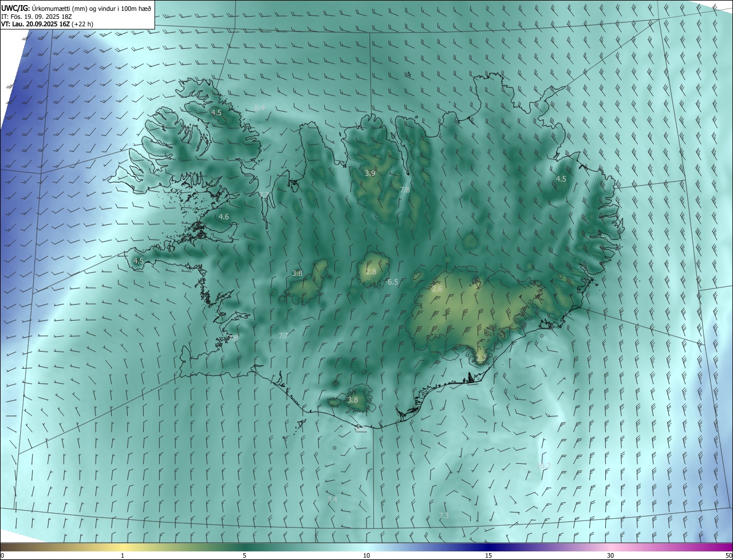The height and width of the screenshot is (560, 733).
Task: Click the 3.9 value label on the map
Action: pos(370,173)
